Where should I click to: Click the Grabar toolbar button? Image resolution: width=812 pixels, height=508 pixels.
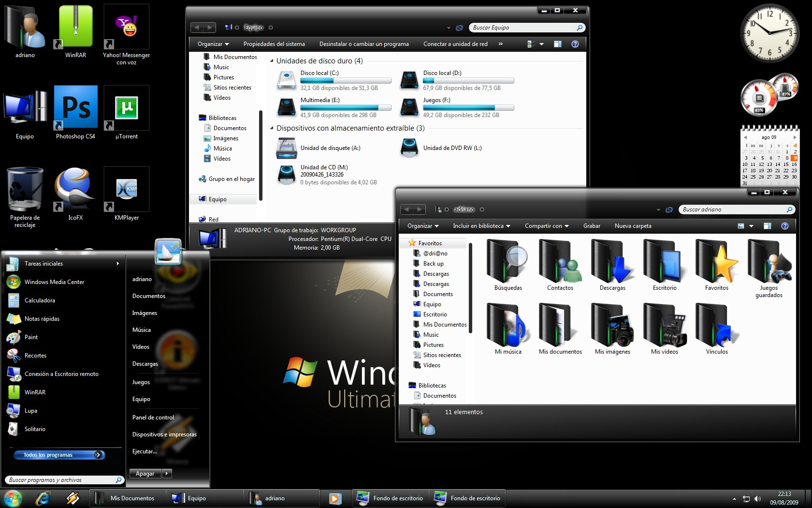(592, 226)
